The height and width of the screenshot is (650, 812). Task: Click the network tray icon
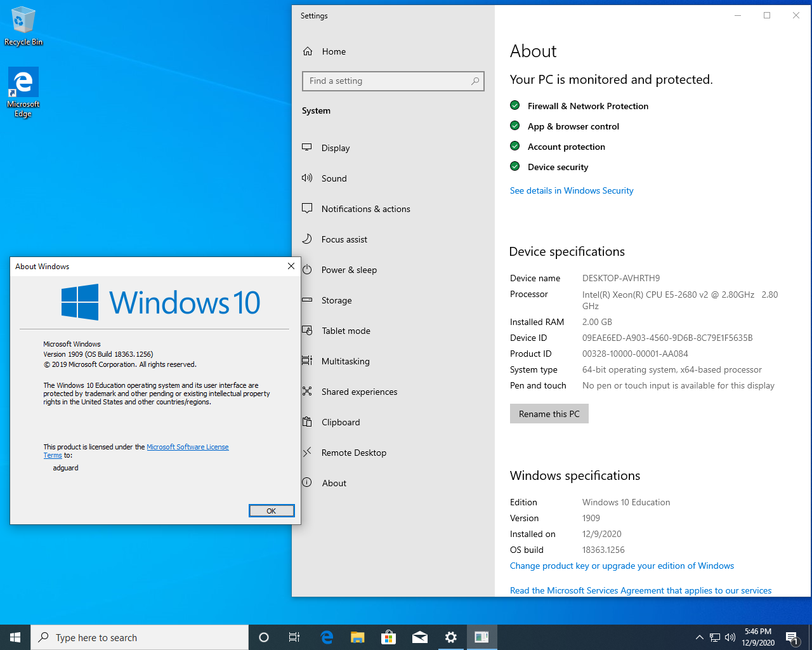click(x=715, y=637)
